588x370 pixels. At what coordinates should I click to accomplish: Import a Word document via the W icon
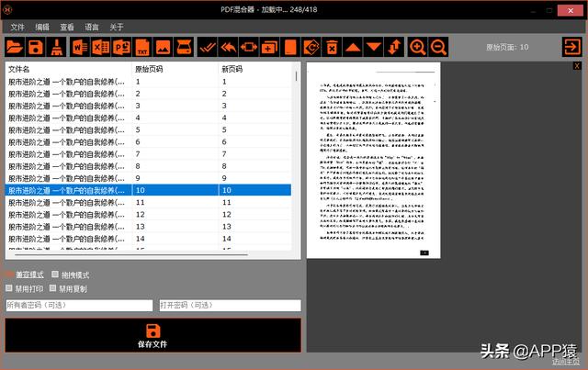pos(80,47)
